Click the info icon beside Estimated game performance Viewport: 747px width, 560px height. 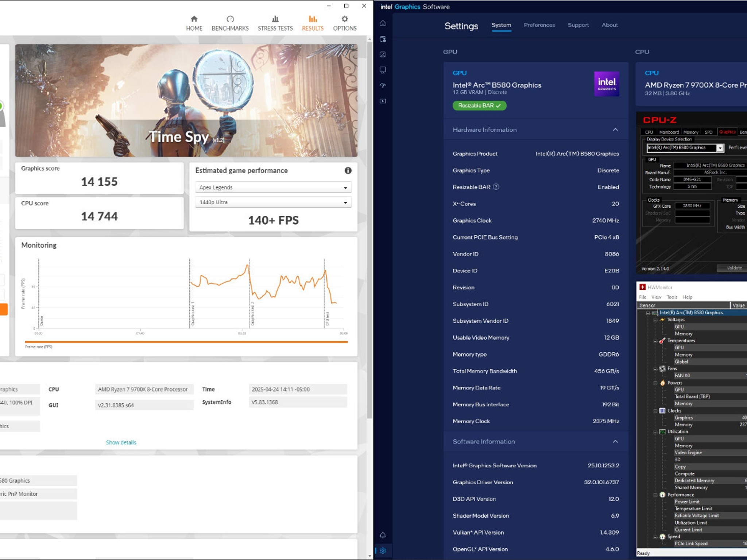pyautogui.click(x=348, y=170)
